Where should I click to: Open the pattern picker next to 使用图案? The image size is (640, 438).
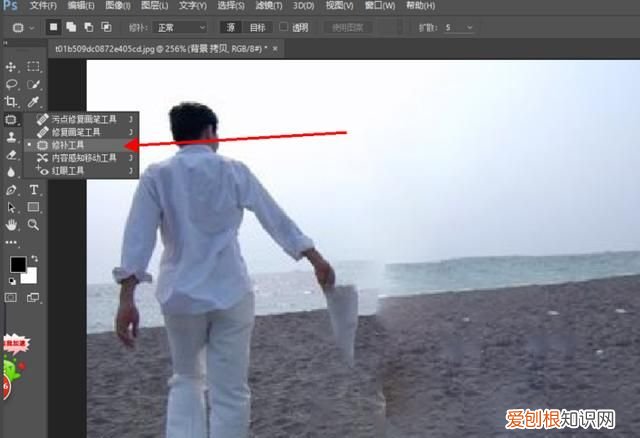387,28
